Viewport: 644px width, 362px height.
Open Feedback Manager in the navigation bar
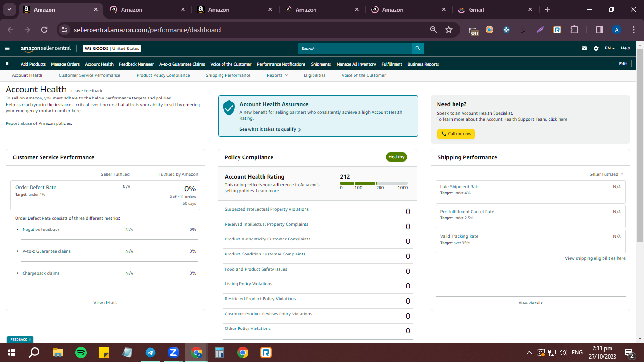(136, 64)
